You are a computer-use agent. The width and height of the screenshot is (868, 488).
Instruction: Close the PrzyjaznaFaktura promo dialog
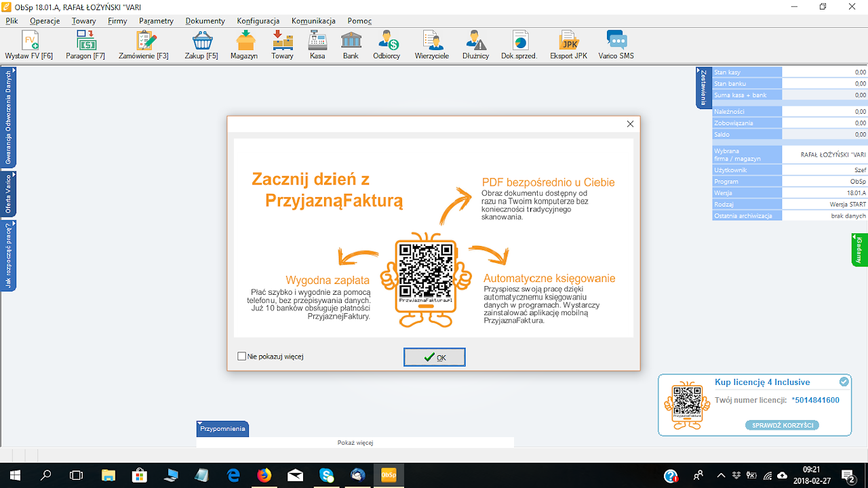coord(630,124)
